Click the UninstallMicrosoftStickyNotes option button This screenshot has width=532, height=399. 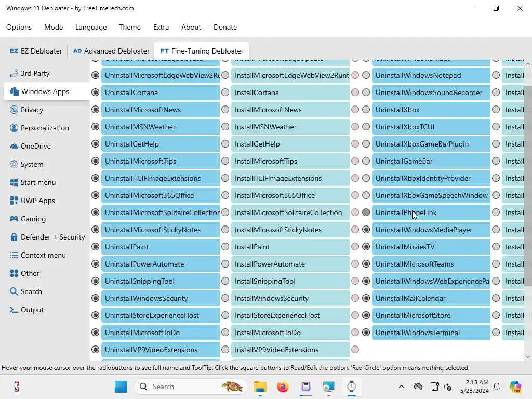[x=161, y=230]
